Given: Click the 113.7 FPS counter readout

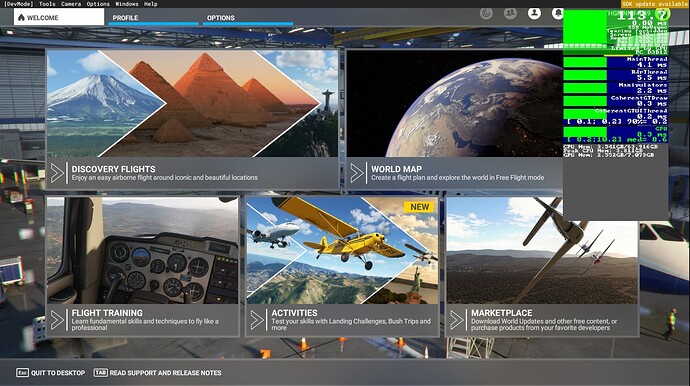Looking at the screenshot, I should coord(643,15).
